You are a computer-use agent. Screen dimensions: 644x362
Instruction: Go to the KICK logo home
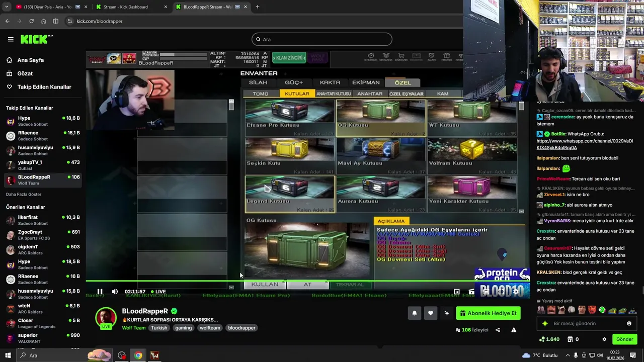tap(37, 39)
